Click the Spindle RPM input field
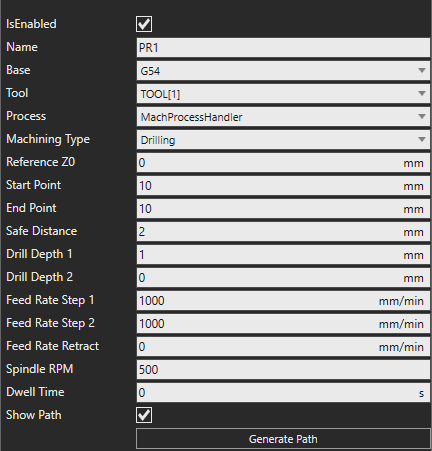The image size is (432, 451). 283,370
